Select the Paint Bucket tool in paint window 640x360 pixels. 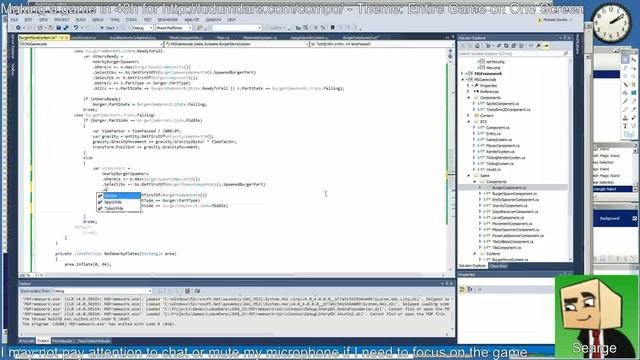625,93
